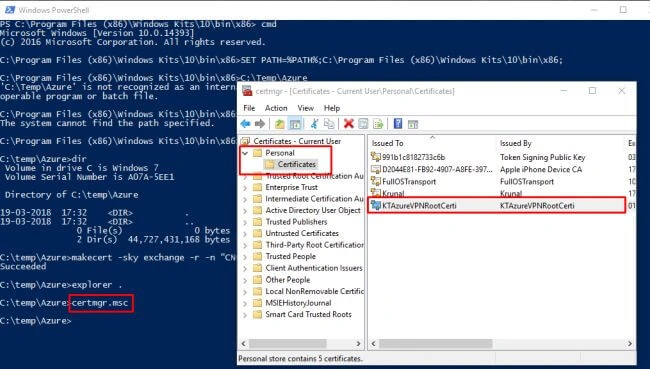Toggle the Show/Hide Console Tree icon

[x=295, y=124]
